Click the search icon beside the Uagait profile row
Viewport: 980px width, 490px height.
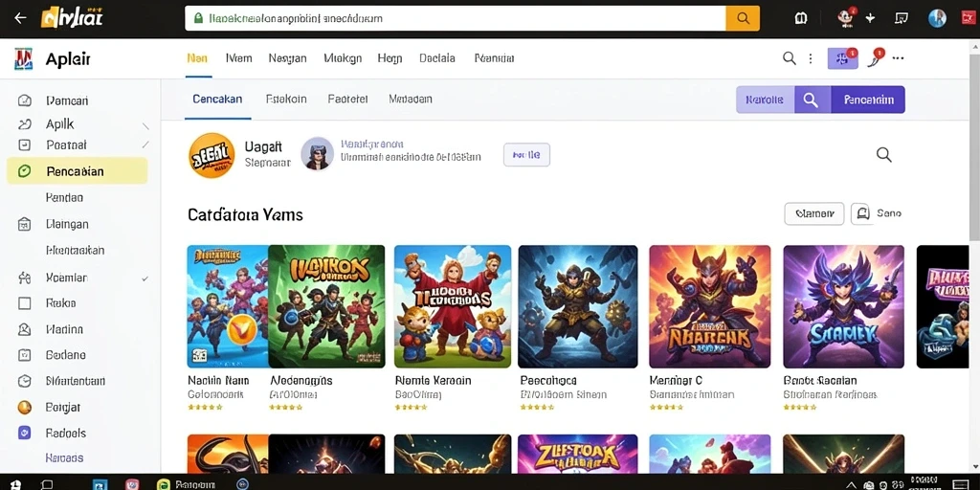coord(883,154)
